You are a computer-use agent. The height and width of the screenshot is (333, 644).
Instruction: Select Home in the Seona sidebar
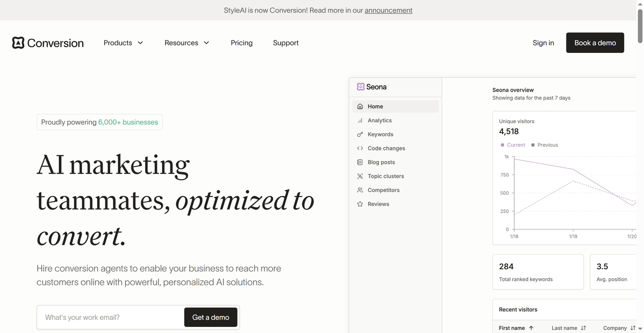click(395, 107)
